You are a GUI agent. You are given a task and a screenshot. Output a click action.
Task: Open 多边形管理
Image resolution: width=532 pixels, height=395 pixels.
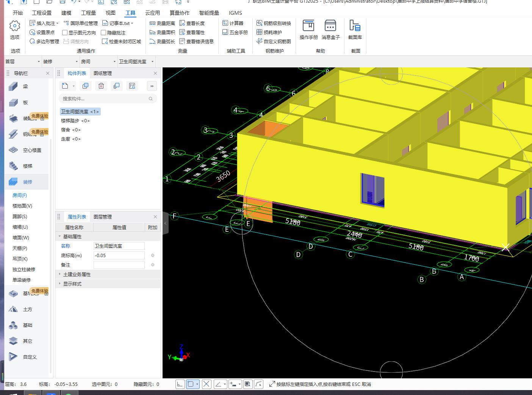click(x=44, y=41)
